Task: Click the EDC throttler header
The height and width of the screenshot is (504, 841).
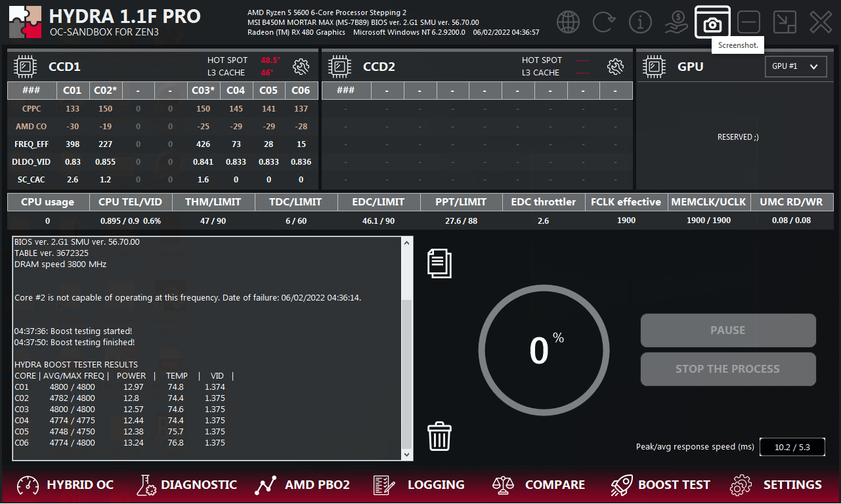Action: click(544, 202)
